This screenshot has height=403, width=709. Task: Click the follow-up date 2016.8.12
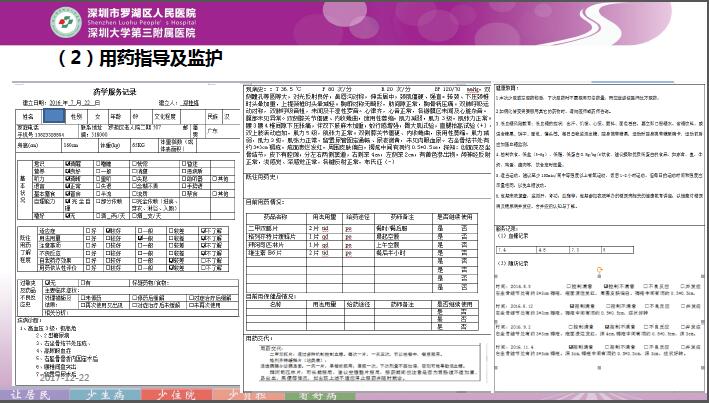[x=520, y=306]
